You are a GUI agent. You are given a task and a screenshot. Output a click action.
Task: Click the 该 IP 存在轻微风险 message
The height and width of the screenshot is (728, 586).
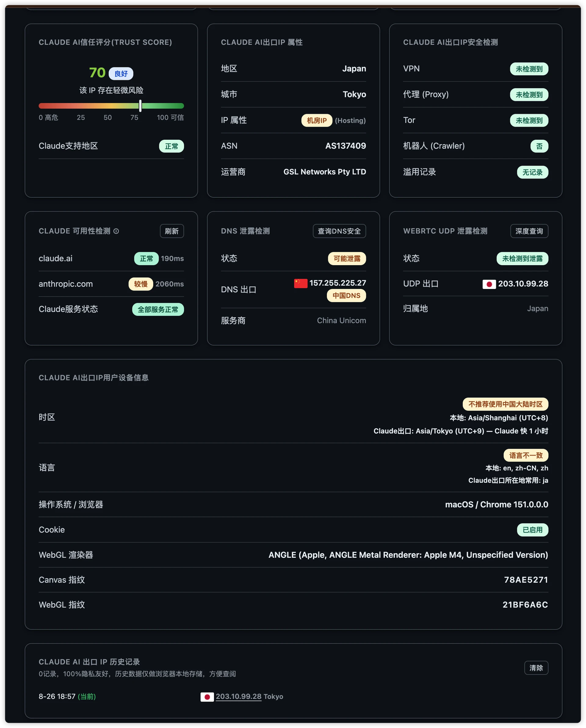[x=111, y=90]
